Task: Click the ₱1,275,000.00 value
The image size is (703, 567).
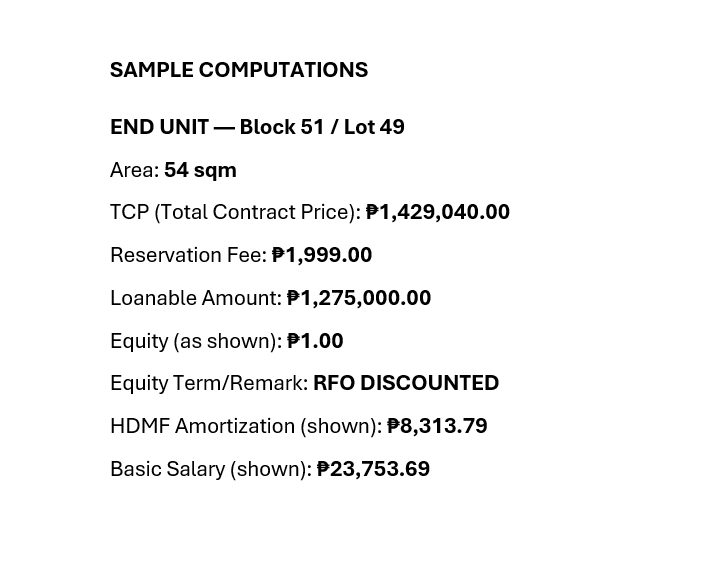Action: pyautogui.click(x=359, y=298)
